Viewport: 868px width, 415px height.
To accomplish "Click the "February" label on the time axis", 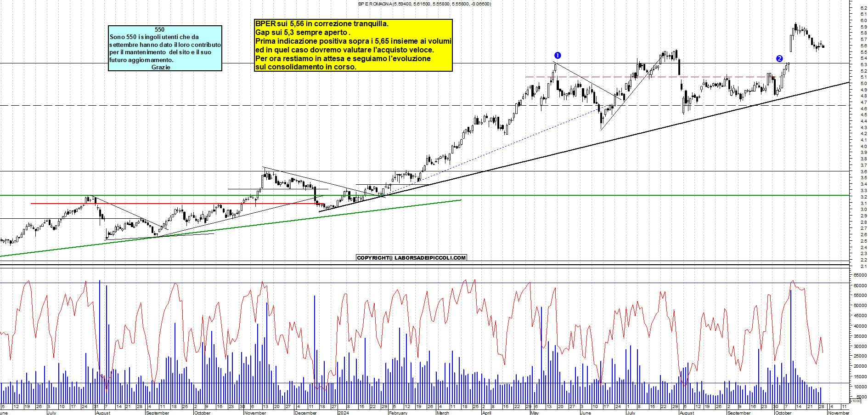I will click(398, 413).
